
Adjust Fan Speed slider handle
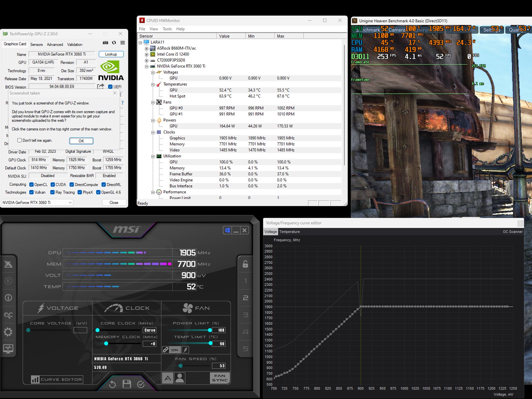181,366
